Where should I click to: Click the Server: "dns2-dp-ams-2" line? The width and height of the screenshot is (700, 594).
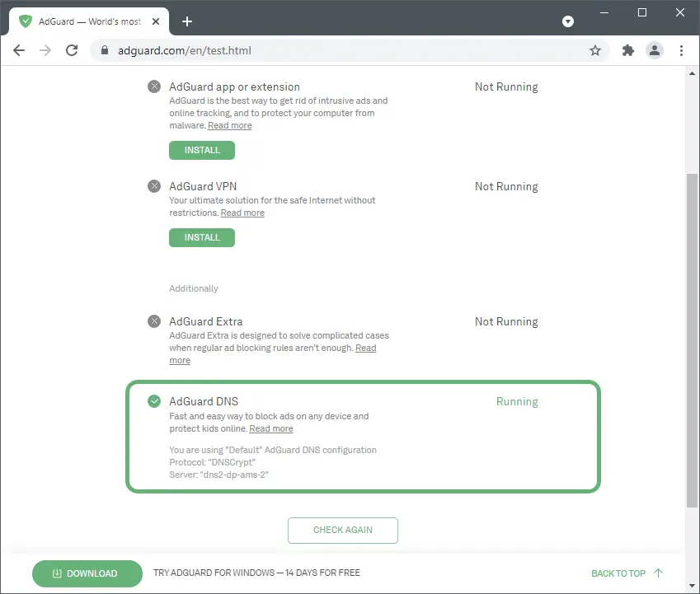[218, 475]
